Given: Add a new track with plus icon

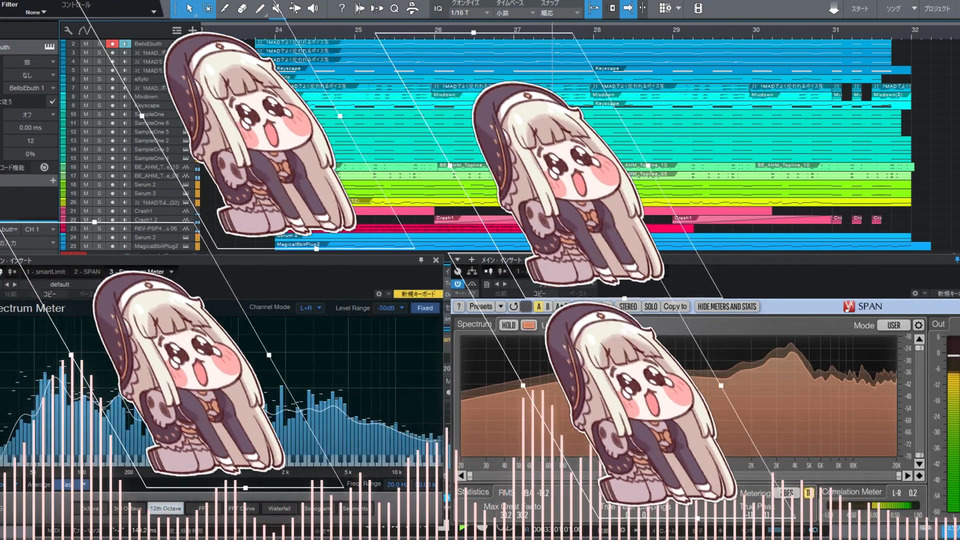Looking at the screenshot, I should click(x=192, y=30).
